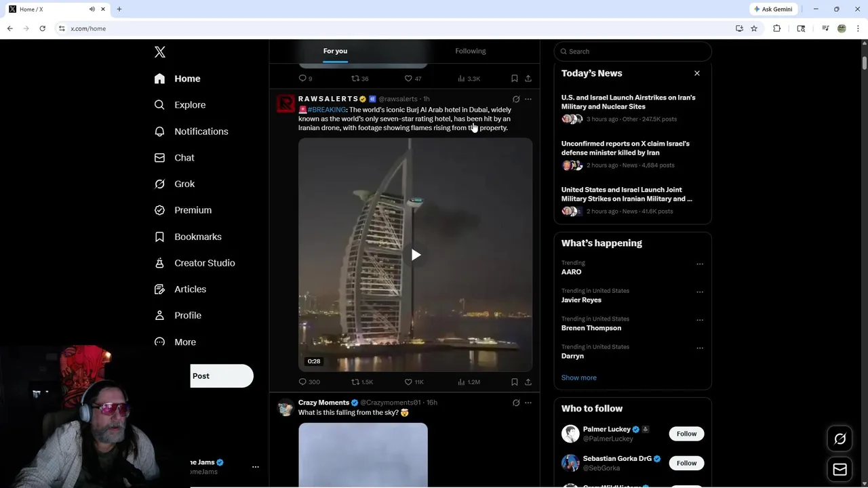Open Palmer Luckey's profile
This screenshot has width=868, height=488.
click(607, 429)
